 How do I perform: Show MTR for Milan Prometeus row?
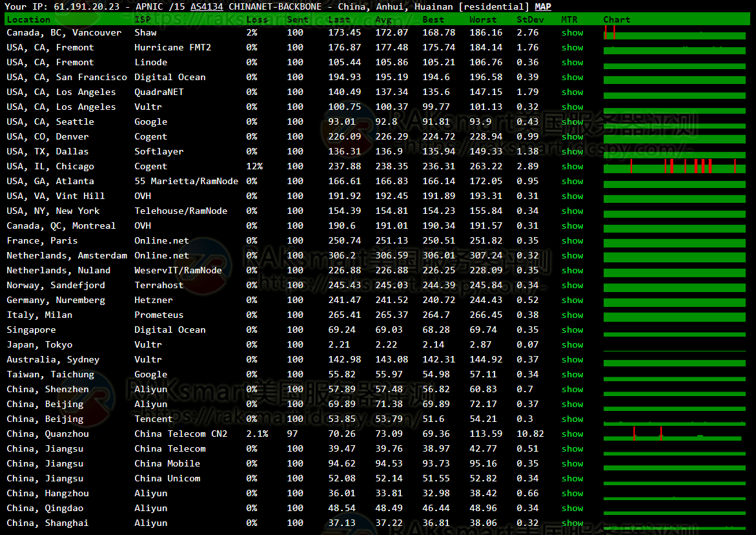pyautogui.click(x=572, y=315)
